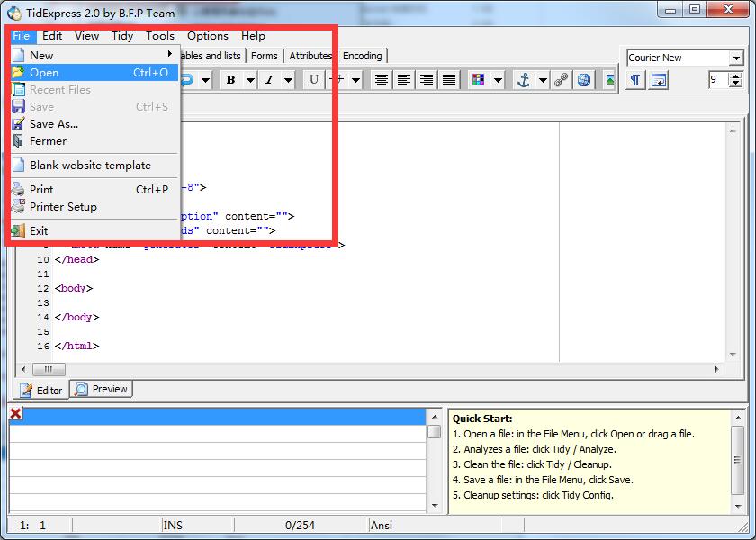Expand the New submenu arrow
Viewport: 756px width, 540px height.
[x=170, y=54]
